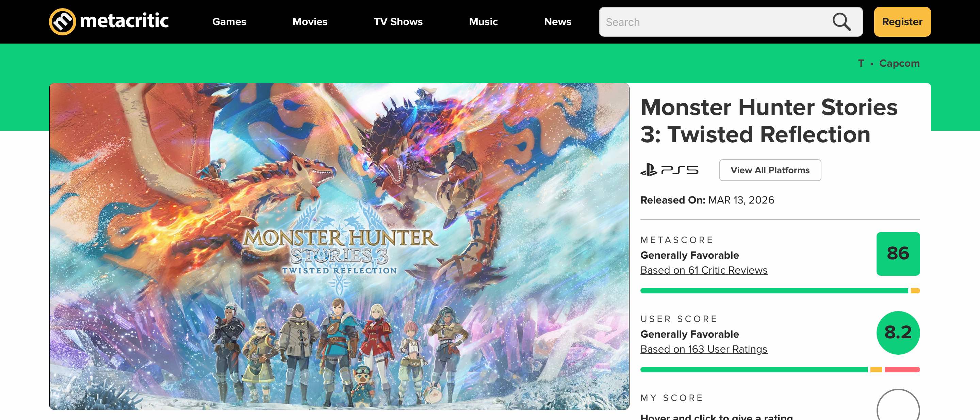Open the Games menu

click(229, 22)
